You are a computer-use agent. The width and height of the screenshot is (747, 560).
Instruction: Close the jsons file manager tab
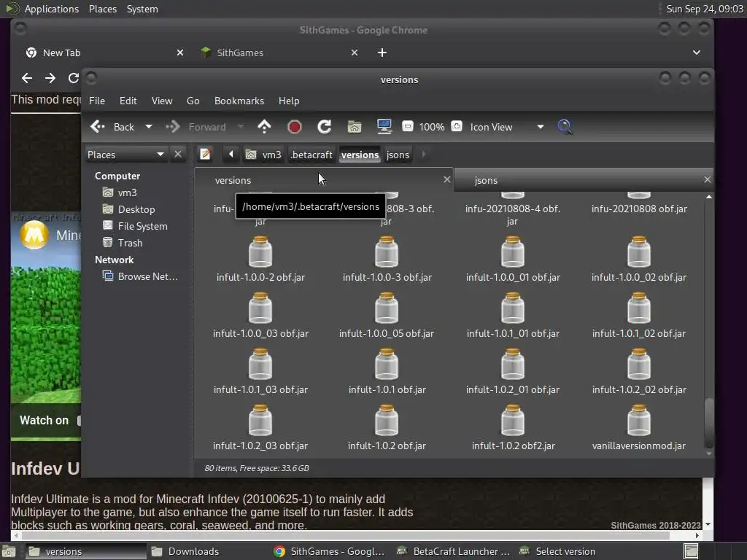pos(708,179)
